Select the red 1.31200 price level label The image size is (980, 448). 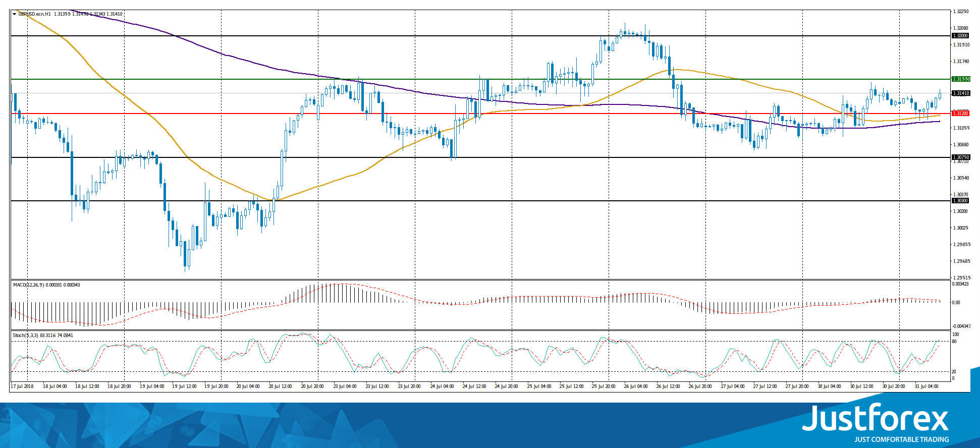pos(960,114)
